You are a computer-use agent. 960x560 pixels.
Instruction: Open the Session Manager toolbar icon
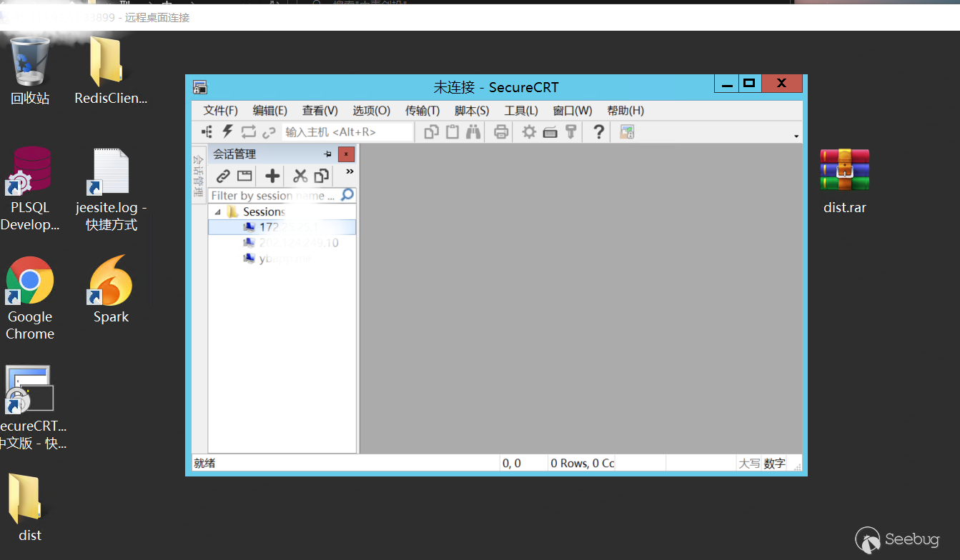(x=207, y=131)
